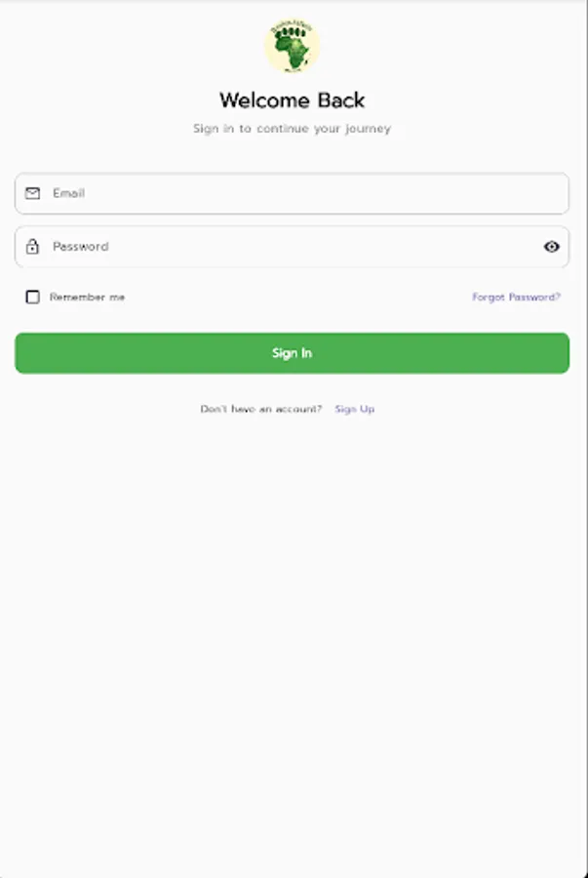The image size is (588, 878).
Task: Enable the Remember me checkbox
Action: [x=33, y=296]
